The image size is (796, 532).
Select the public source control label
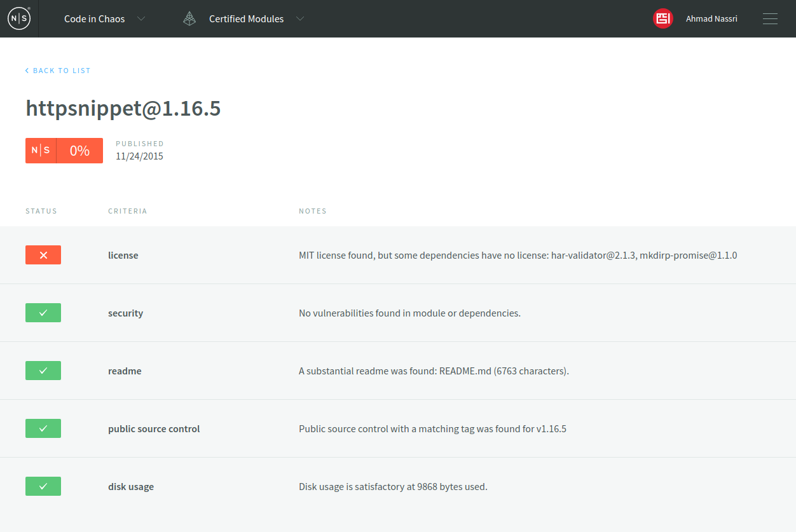[x=154, y=429]
